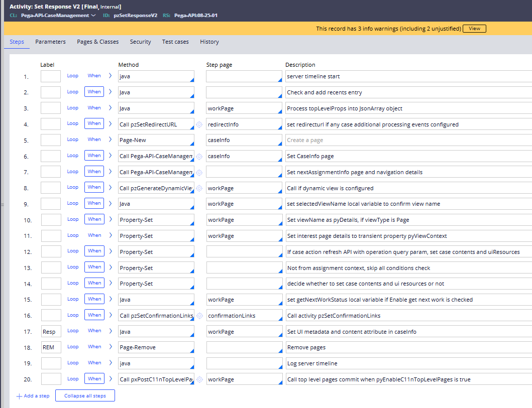Click the ruleset text Pega-API:08-25-01

[196, 15]
